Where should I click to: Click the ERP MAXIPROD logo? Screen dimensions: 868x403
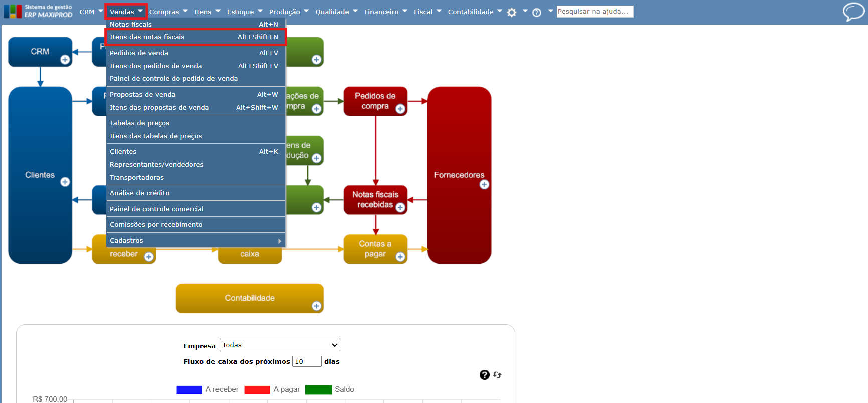(39, 11)
